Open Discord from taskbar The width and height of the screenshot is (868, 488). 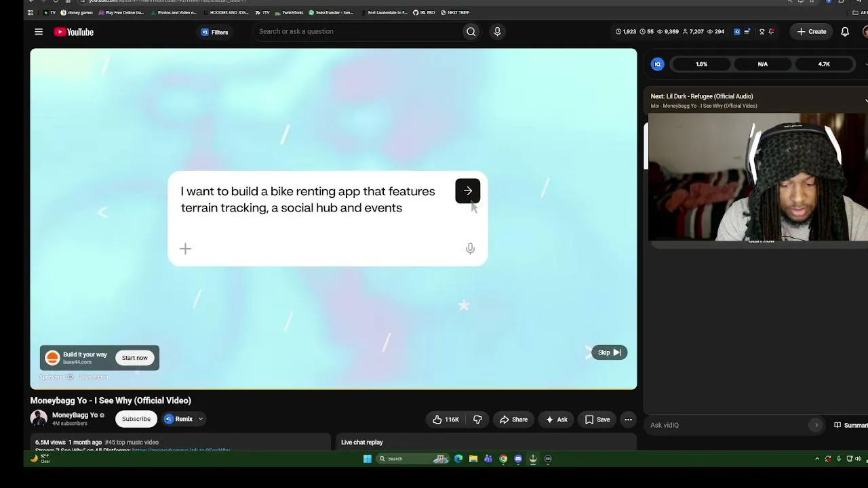point(518,459)
